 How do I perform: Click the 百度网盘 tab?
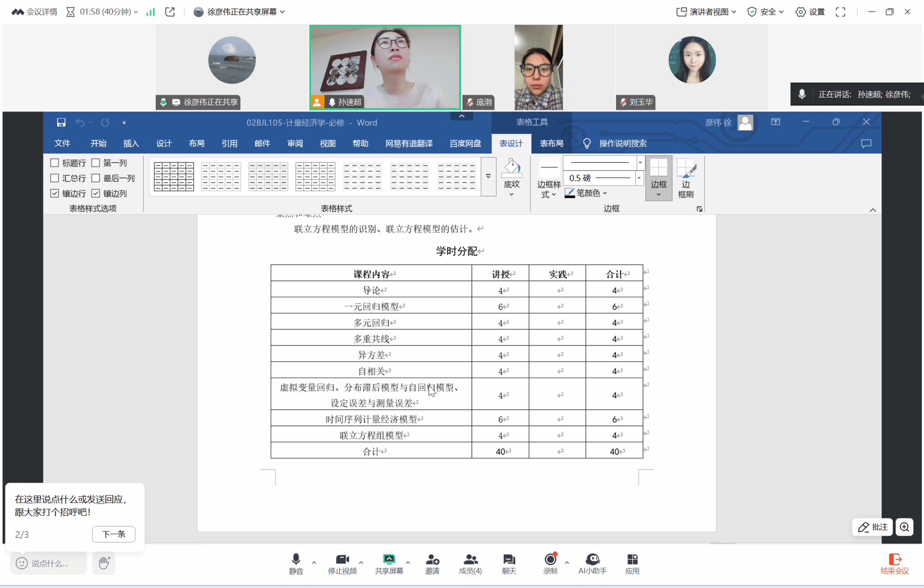[465, 144]
